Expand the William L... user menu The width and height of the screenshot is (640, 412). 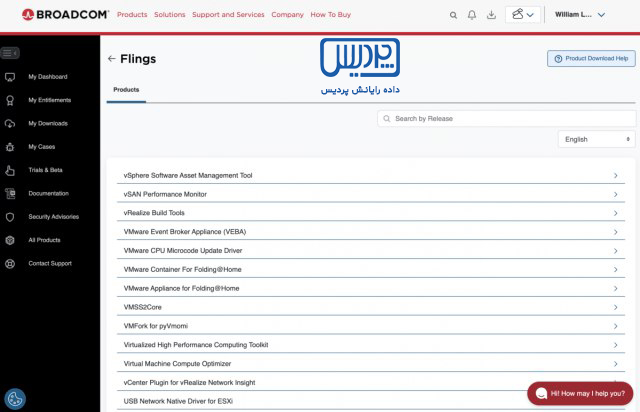tap(580, 15)
